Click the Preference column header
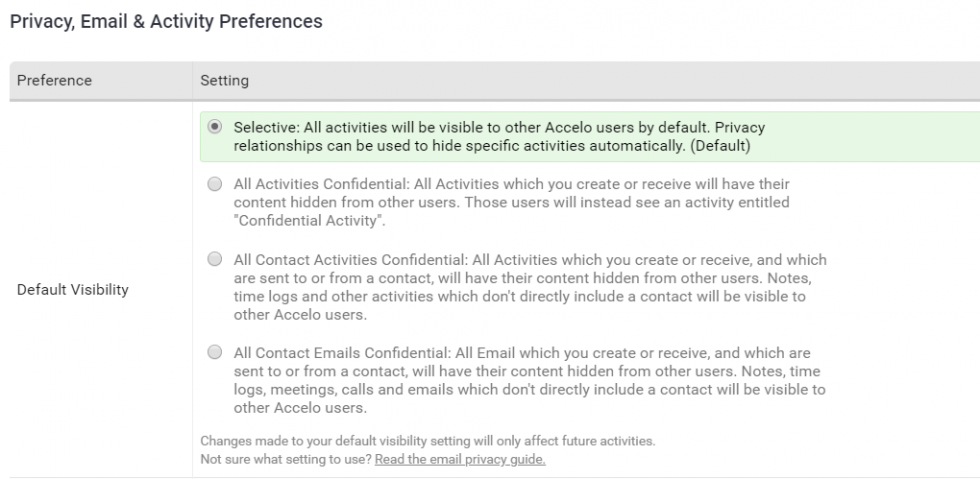Viewport: 980px width, 479px height. point(55,80)
